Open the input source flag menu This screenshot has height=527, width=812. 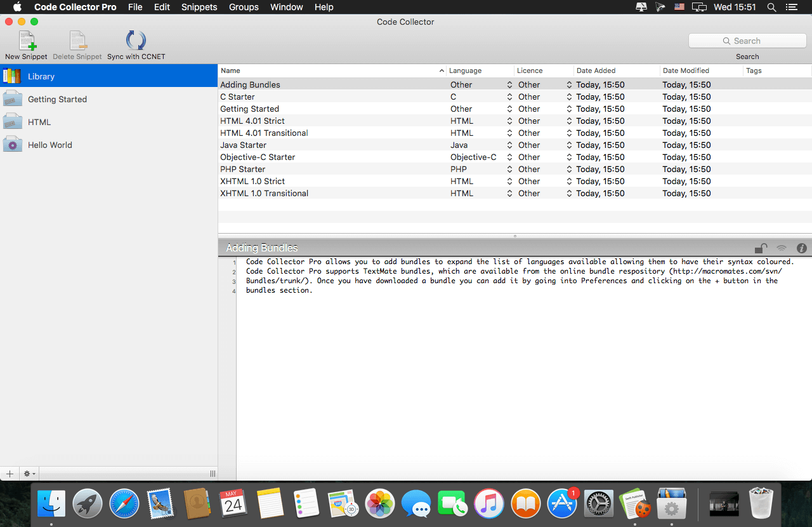point(680,7)
